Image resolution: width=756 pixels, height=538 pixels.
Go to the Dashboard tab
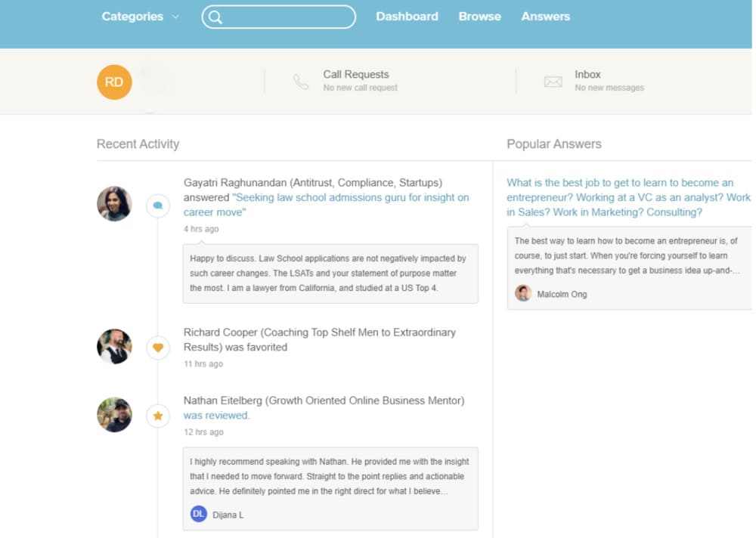[x=407, y=17]
